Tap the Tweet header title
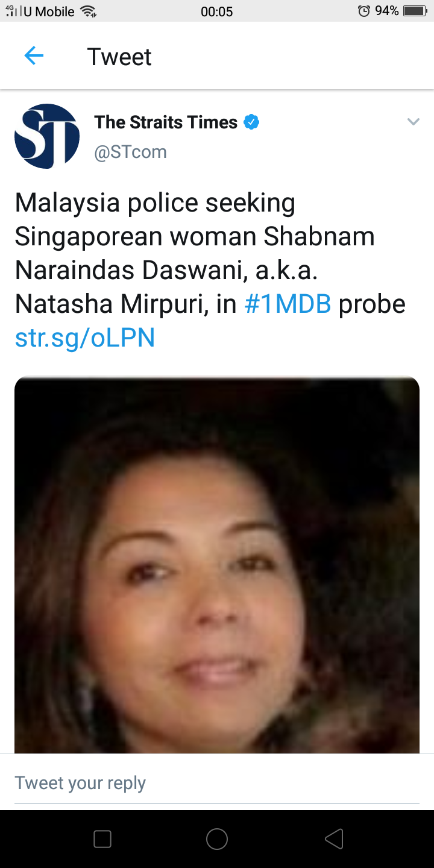The height and width of the screenshot is (868, 434). click(x=119, y=57)
